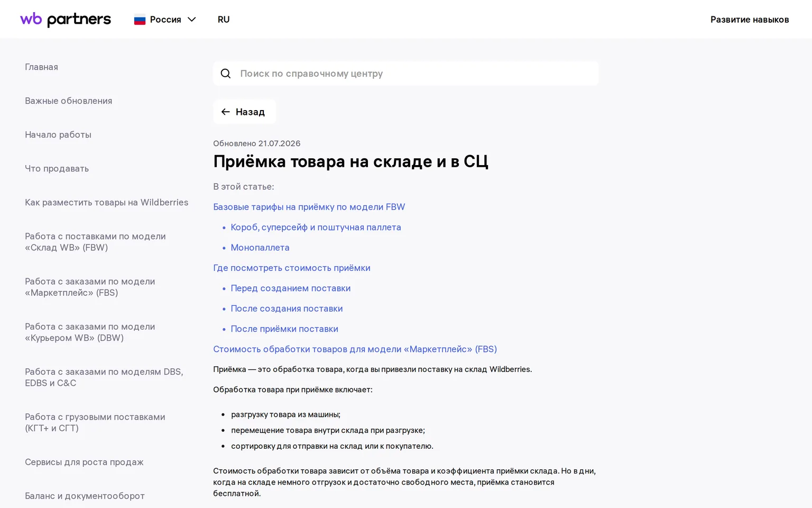
Task: Click the В этой статье: label
Action: [244, 187]
